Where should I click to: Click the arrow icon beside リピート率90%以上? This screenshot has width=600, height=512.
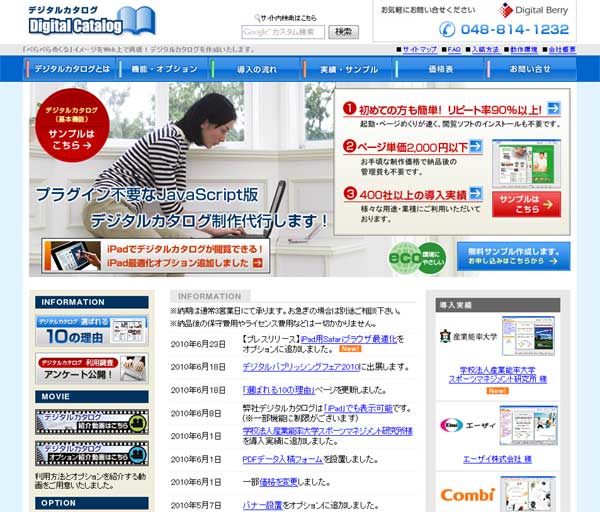(x=554, y=108)
